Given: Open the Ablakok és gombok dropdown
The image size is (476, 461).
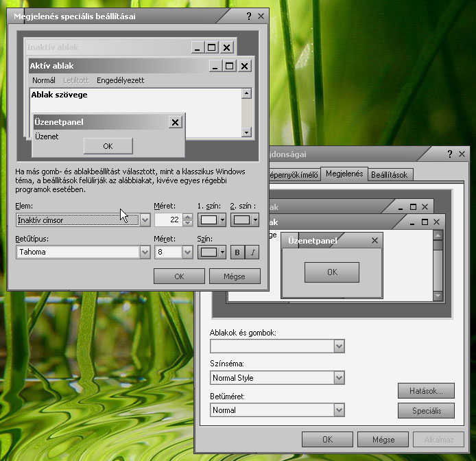Looking at the screenshot, I should pyautogui.click(x=338, y=346).
